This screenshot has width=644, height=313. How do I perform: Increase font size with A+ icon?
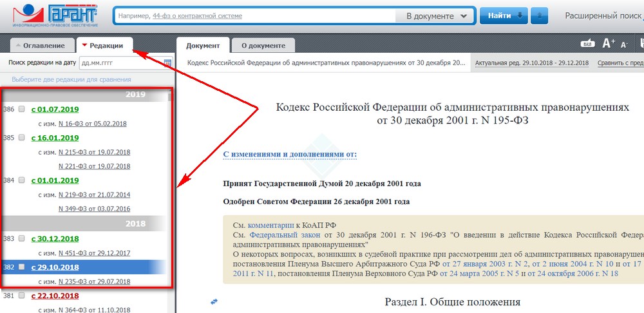(609, 44)
